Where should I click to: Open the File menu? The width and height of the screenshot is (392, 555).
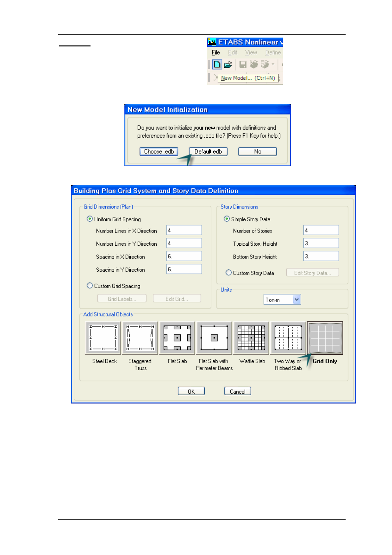coord(216,52)
